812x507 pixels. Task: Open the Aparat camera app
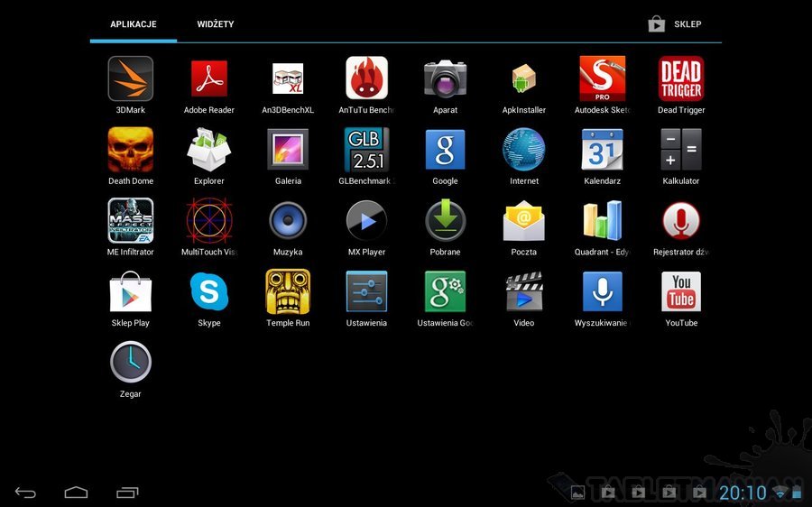(446, 78)
